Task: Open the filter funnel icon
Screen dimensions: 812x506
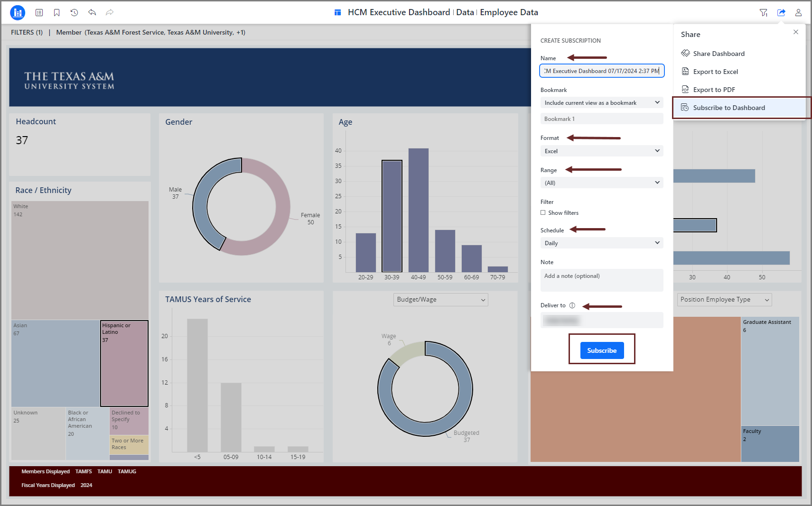Action: point(763,13)
